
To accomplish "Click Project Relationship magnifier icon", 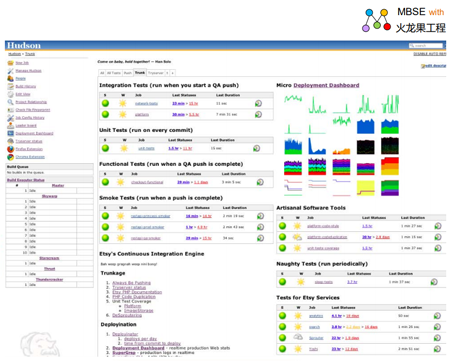I will (x=10, y=102).
